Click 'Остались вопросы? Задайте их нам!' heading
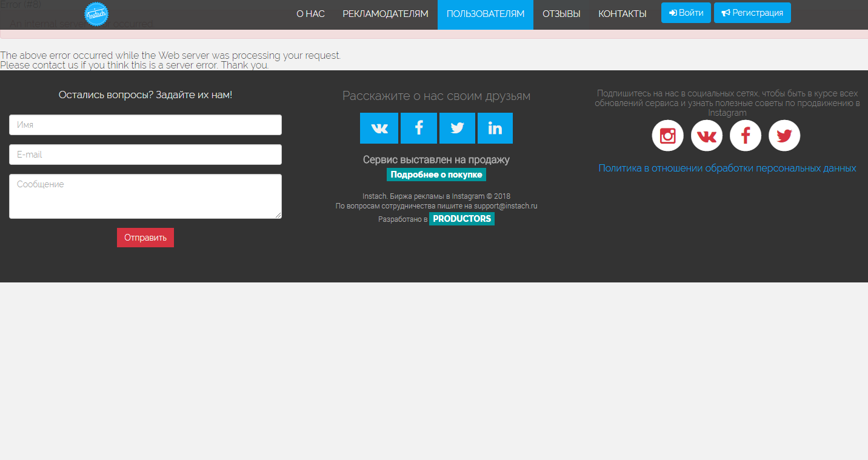The width and height of the screenshot is (868, 460). coord(145,95)
